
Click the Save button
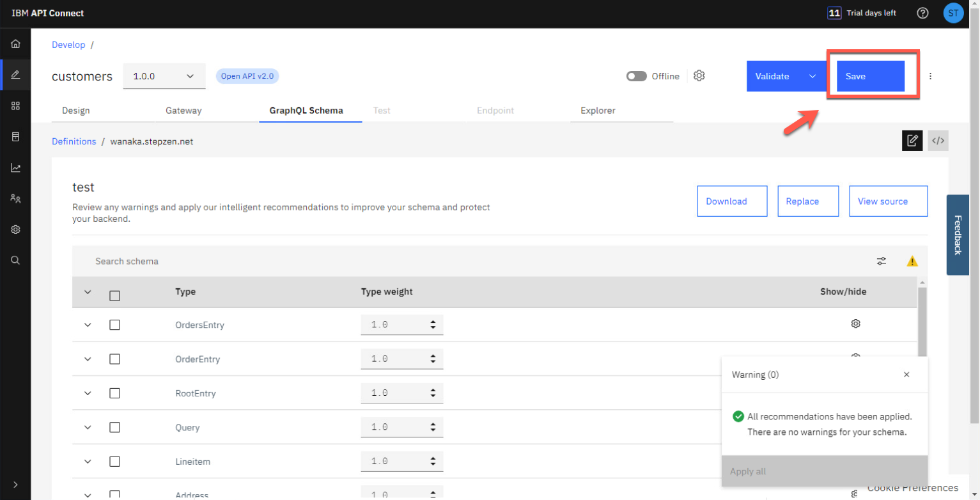[870, 76]
